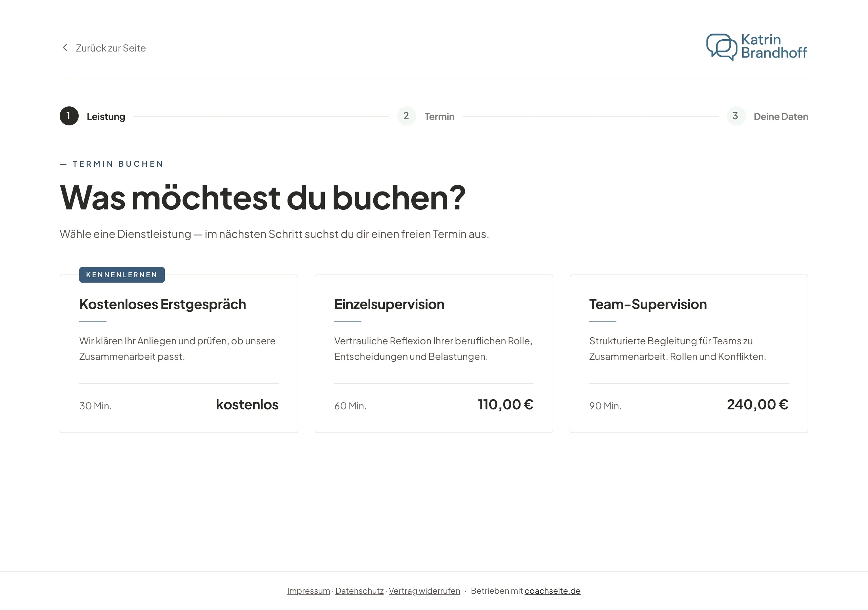Click the KENNENLERNEN badge
The width and height of the screenshot is (868, 610).
pyautogui.click(x=122, y=275)
